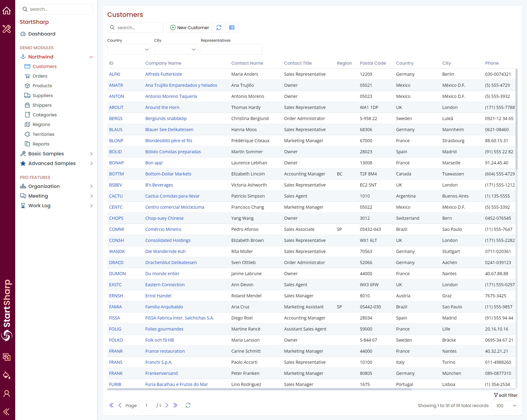Open the Alfreds Futterkiste company link
The width and height of the screenshot is (527, 420).
point(164,74)
